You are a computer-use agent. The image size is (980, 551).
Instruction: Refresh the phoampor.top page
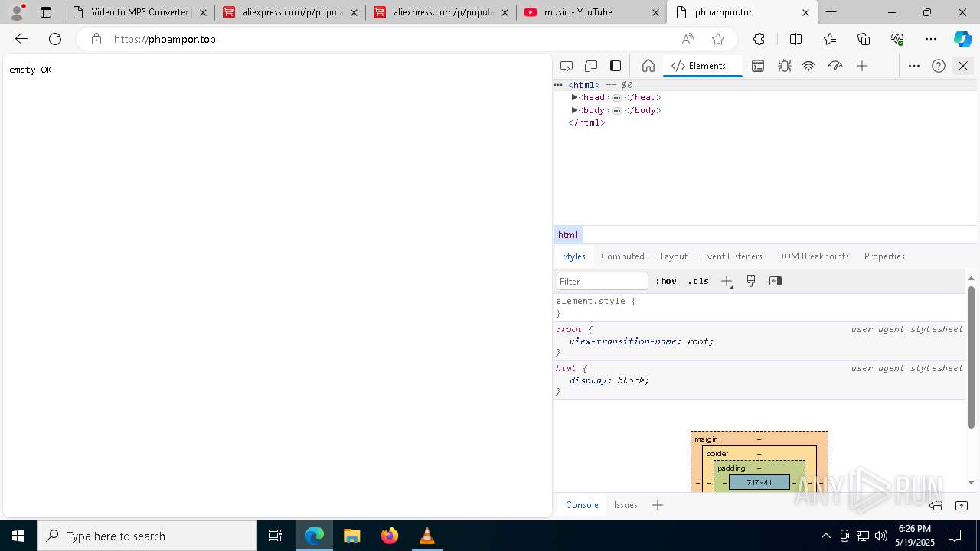point(55,39)
